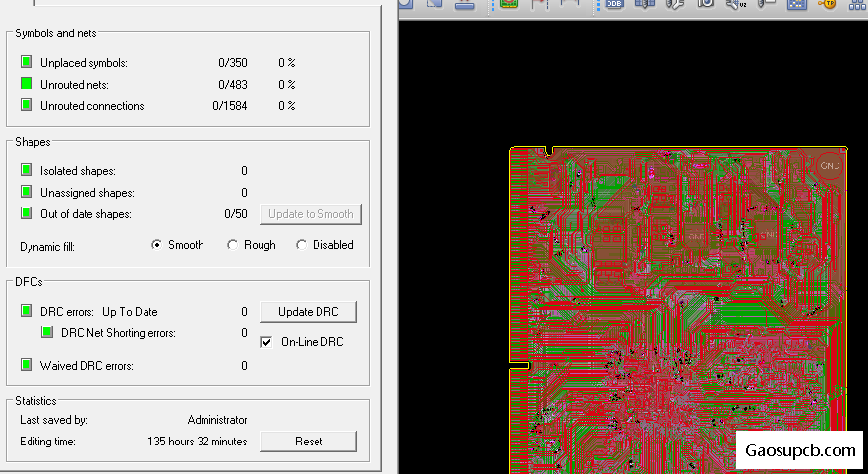Click the Unrouted connections green status square

pos(27,104)
